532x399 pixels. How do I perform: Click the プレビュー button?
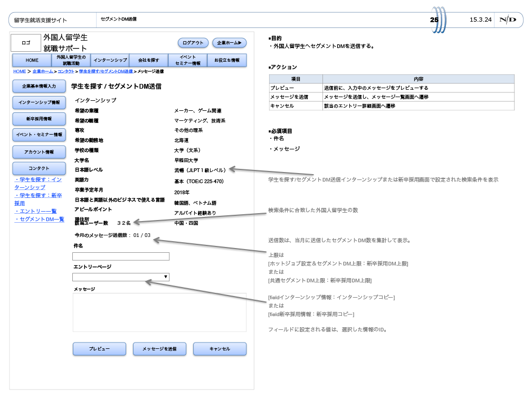click(x=99, y=349)
